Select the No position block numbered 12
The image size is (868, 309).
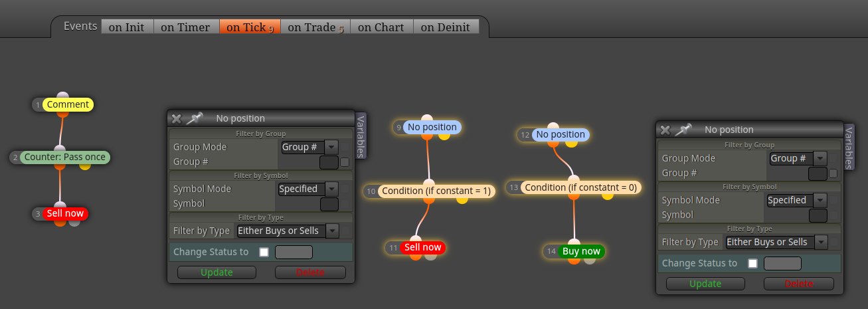(560, 134)
